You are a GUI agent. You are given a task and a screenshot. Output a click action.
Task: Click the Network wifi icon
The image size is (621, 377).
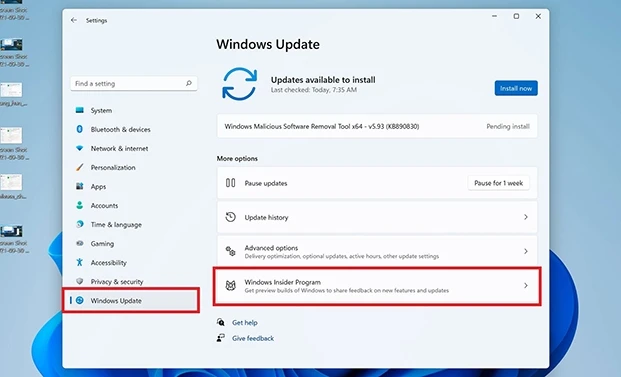(x=80, y=148)
